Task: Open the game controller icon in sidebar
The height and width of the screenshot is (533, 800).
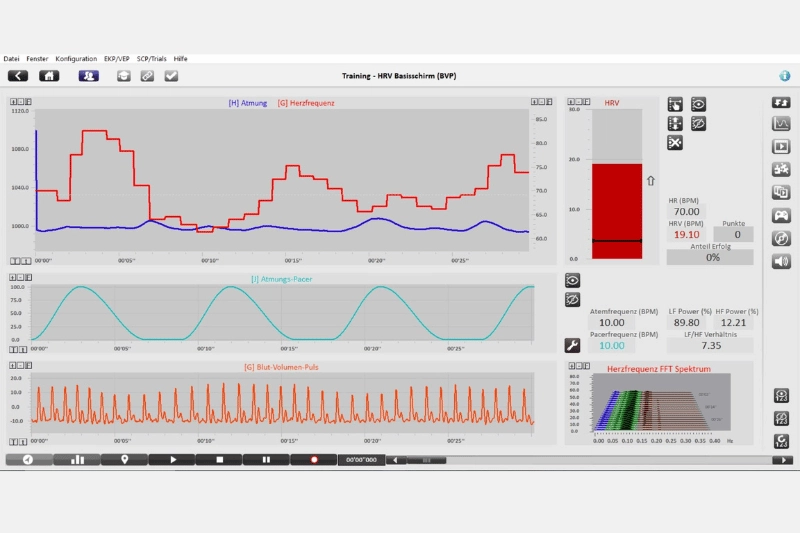Action: pos(781,215)
